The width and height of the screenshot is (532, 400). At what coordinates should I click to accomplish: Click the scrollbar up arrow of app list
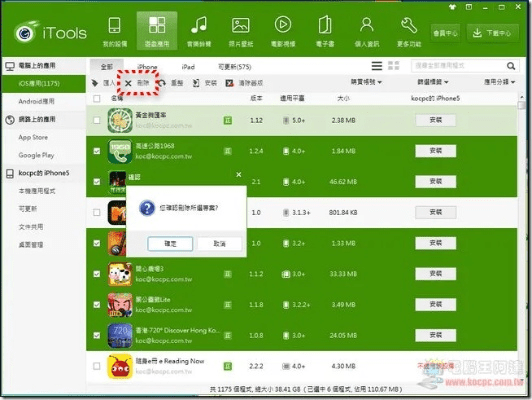click(x=521, y=97)
